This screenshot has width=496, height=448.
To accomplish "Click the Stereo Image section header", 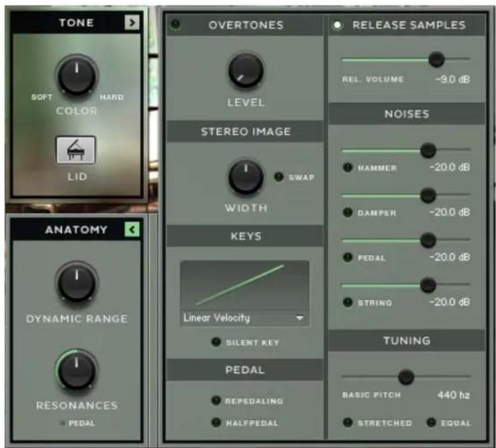I will 246,131.
